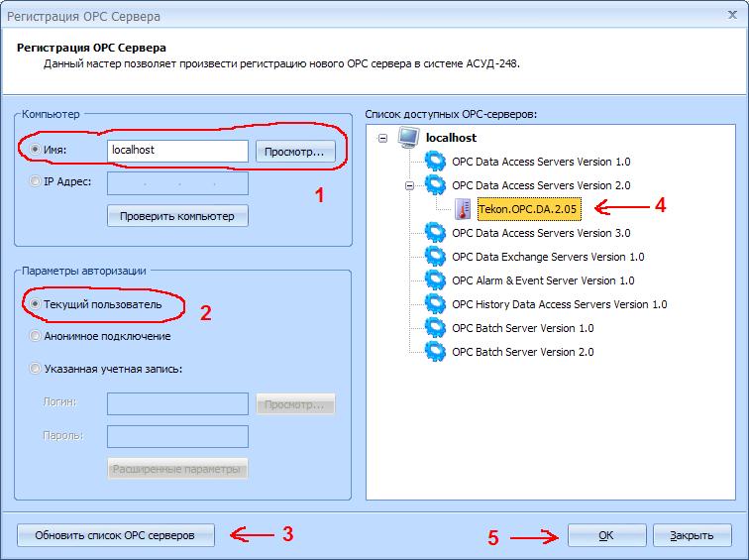Select Tekon.OPC.DA.2.05 server entry
This screenshot has width=749, height=560.
point(527,209)
